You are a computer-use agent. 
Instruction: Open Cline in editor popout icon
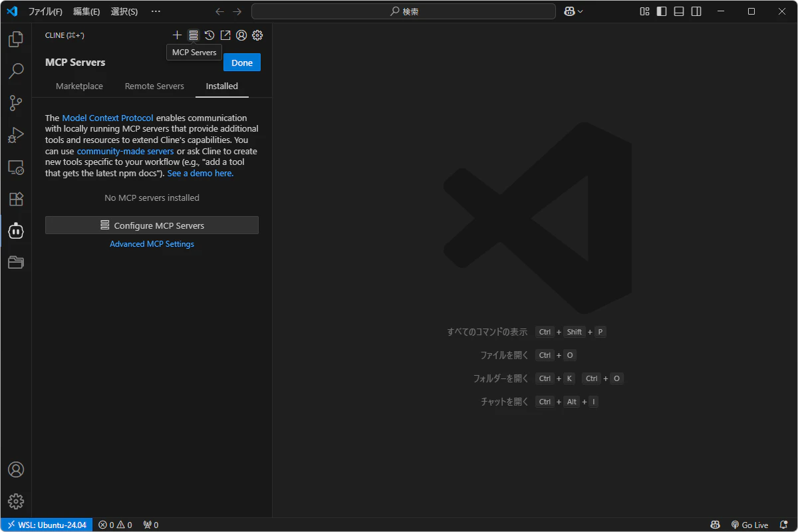tap(225, 35)
